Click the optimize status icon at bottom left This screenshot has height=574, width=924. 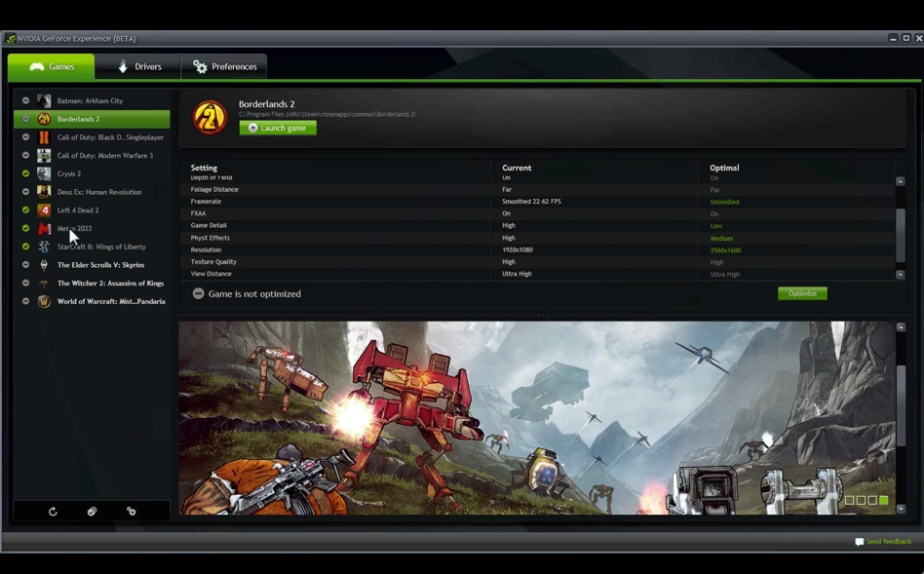tap(91, 511)
